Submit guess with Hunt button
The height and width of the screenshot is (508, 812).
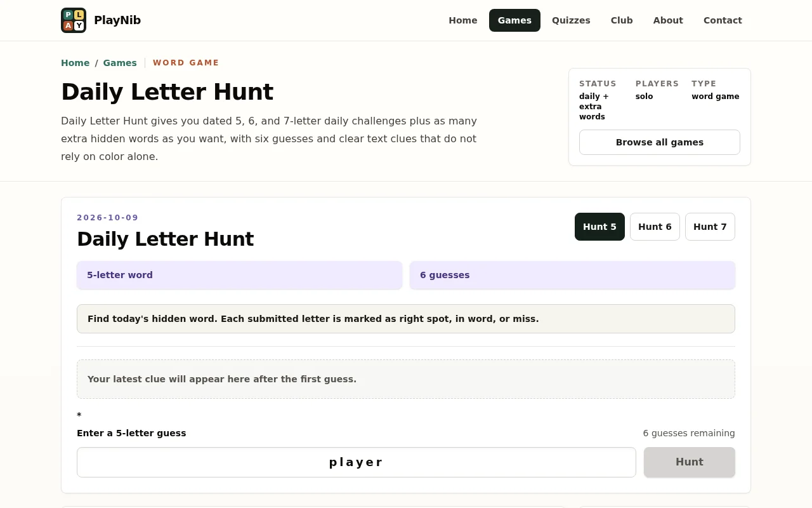click(x=690, y=462)
